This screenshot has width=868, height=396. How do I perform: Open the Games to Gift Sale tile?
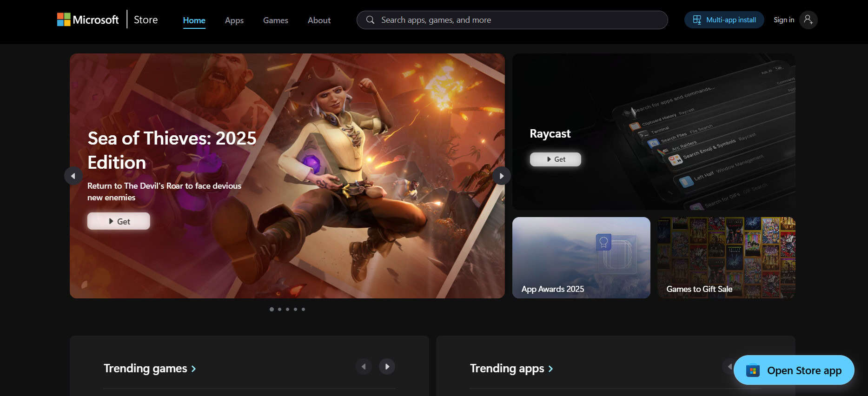(x=726, y=257)
